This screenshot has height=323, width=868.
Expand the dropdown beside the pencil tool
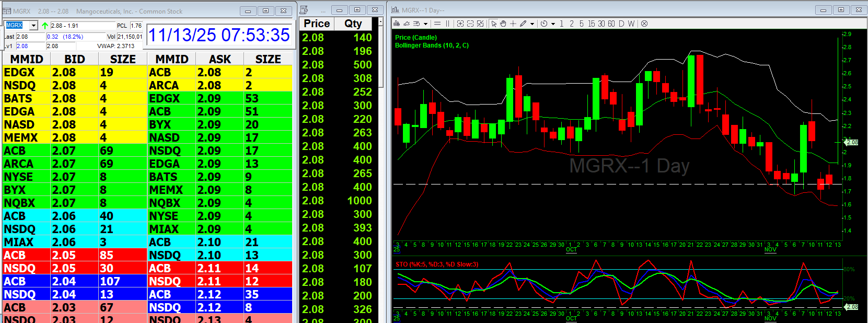pyautogui.click(x=532, y=24)
